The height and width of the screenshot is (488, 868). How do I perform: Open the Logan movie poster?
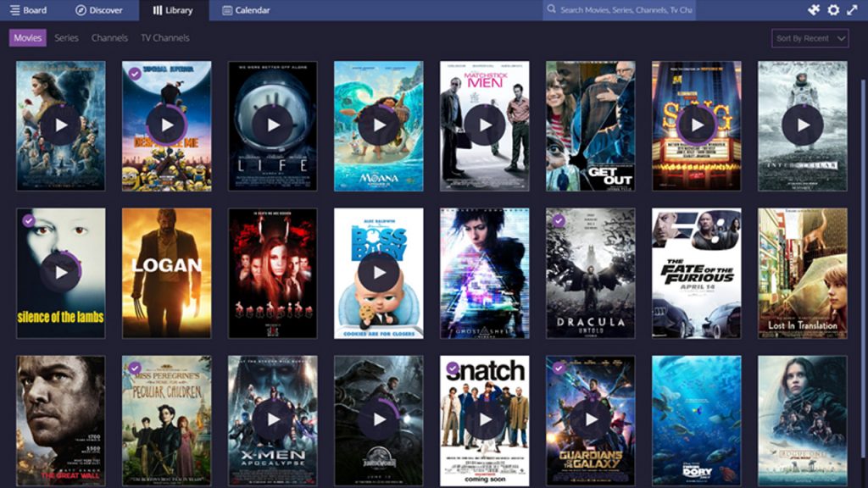click(167, 274)
